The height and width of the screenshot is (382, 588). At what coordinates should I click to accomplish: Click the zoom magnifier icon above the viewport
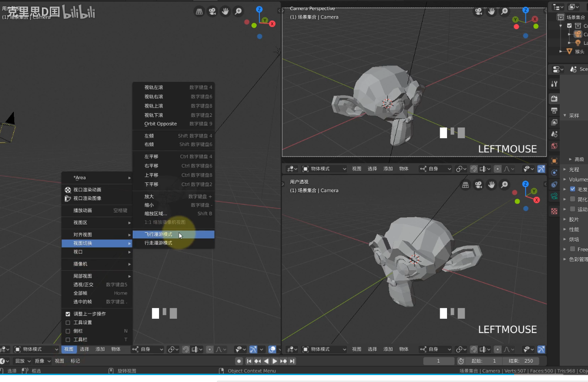(x=238, y=11)
